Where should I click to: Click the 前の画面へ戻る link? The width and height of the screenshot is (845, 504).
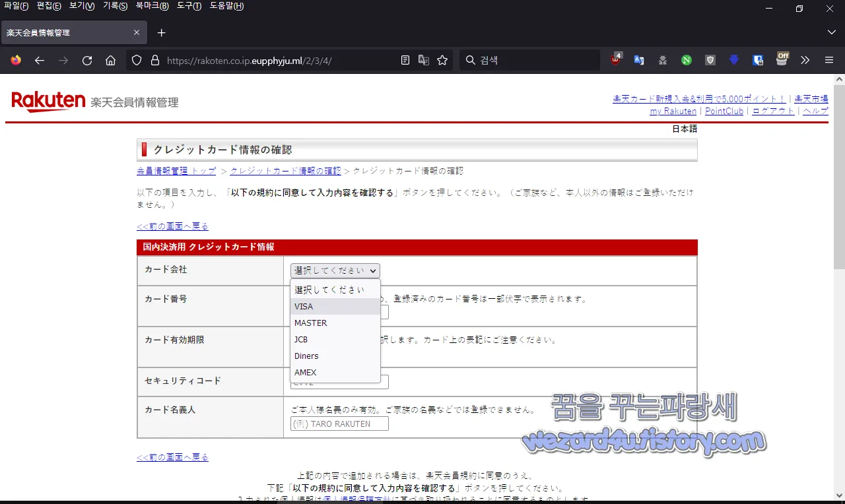point(172,226)
